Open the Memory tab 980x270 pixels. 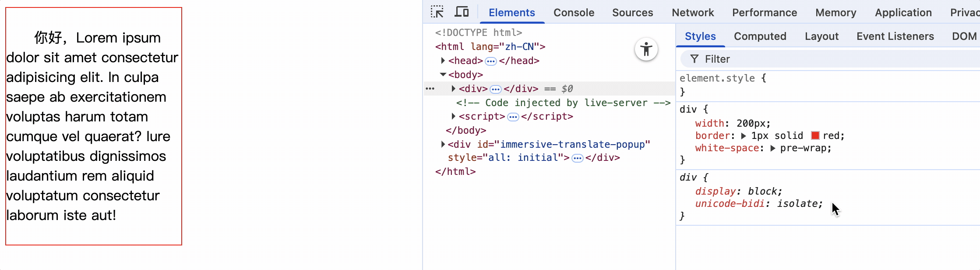(835, 12)
